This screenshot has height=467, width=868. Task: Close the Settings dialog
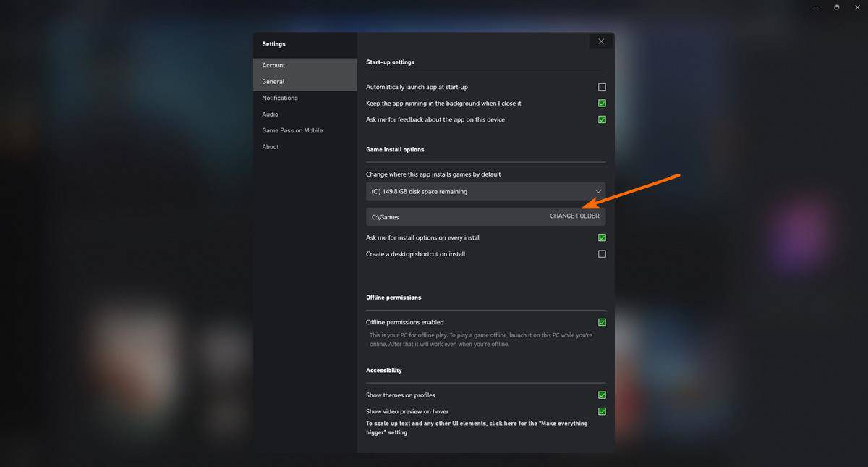coord(601,41)
